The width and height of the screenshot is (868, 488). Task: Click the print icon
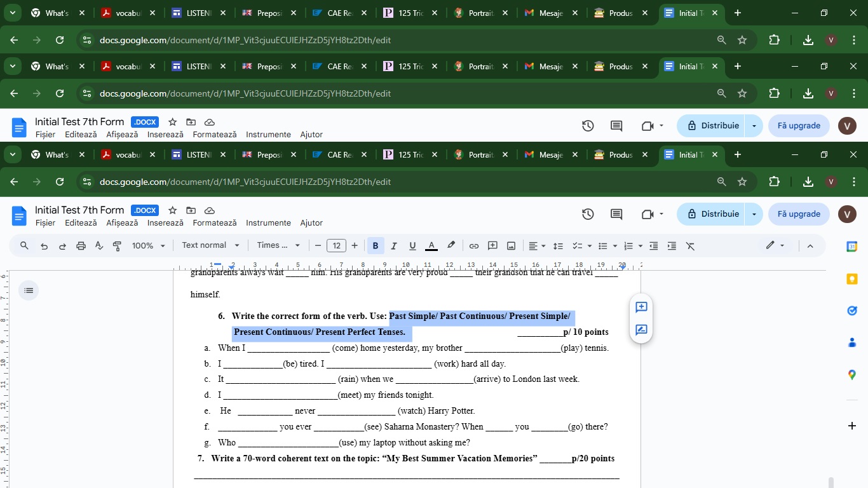(81, 246)
